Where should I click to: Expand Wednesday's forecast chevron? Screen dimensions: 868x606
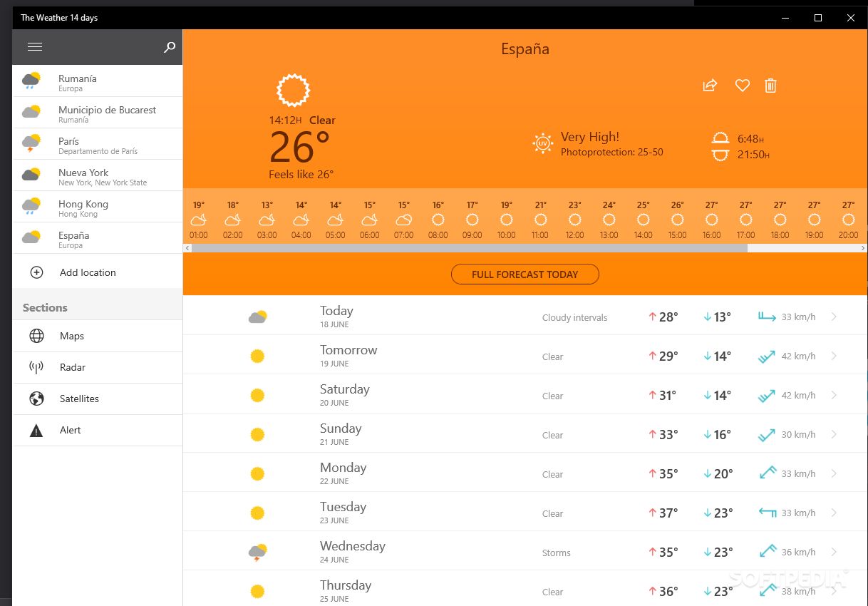click(834, 552)
